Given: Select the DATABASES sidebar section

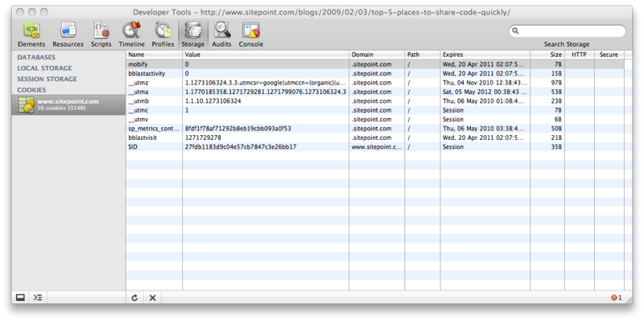Looking at the screenshot, I should [x=36, y=57].
